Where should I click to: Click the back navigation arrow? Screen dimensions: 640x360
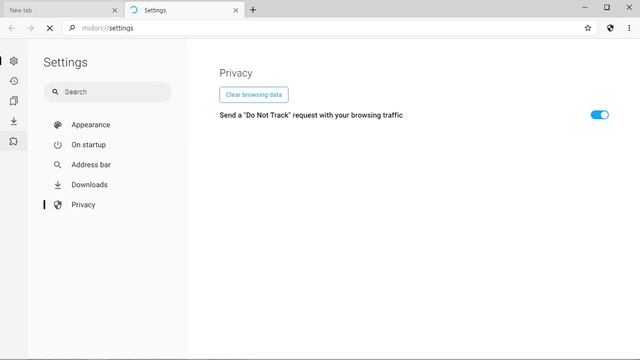pos(11,28)
